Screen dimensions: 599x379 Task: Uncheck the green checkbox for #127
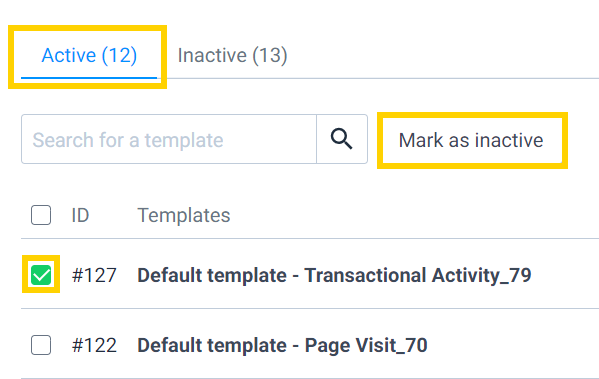41,275
